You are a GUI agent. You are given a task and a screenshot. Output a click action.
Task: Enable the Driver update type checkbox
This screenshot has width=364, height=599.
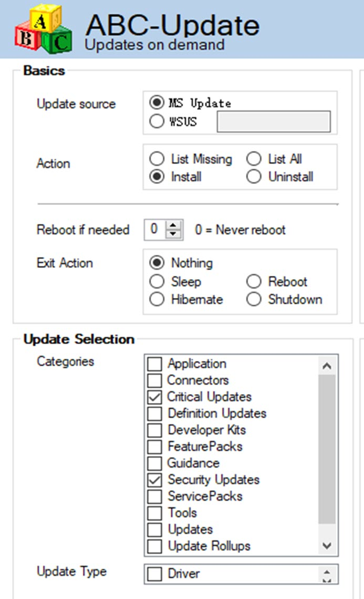tap(154, 574)
